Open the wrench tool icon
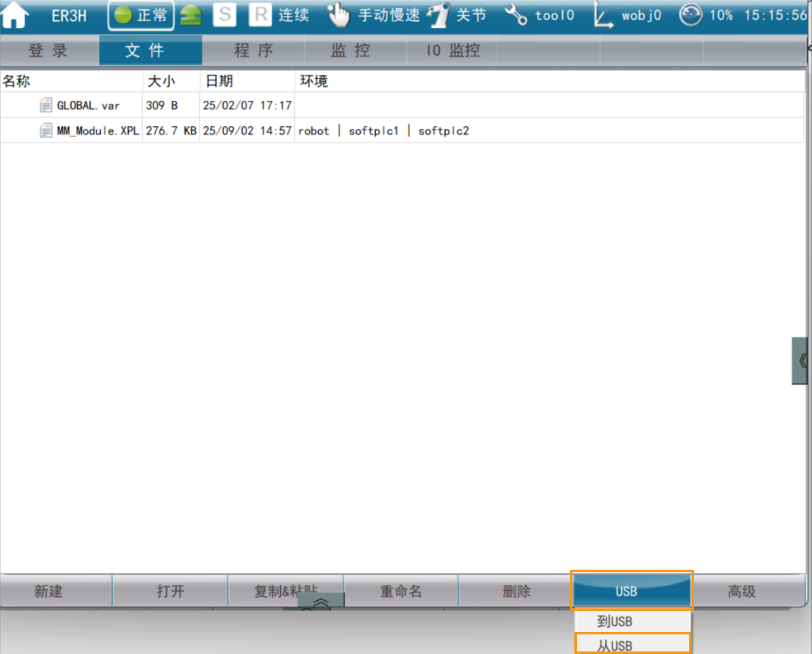This screenshot has height=654, width=812. [x=515, y=15]
